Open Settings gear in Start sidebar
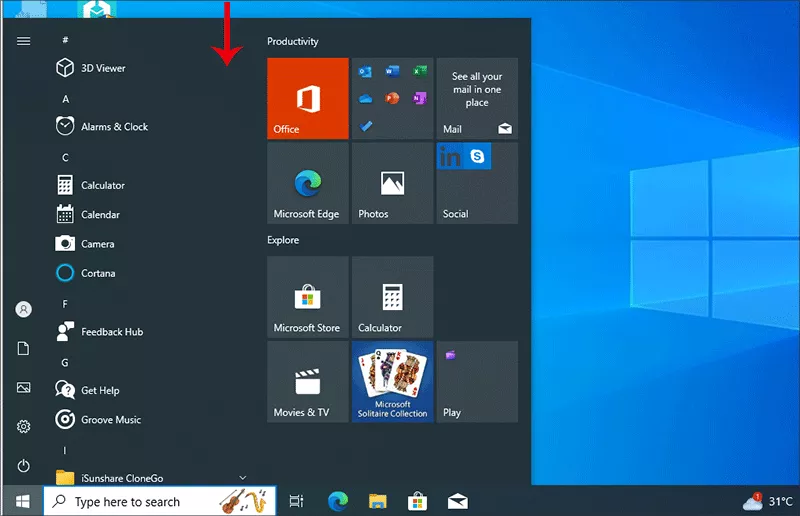800x516 pixels. click(23, 427)
